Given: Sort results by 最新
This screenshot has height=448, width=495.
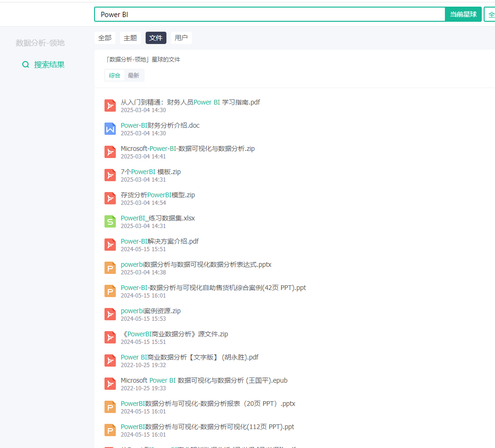Looking at the screenshot, I should 133,76.
